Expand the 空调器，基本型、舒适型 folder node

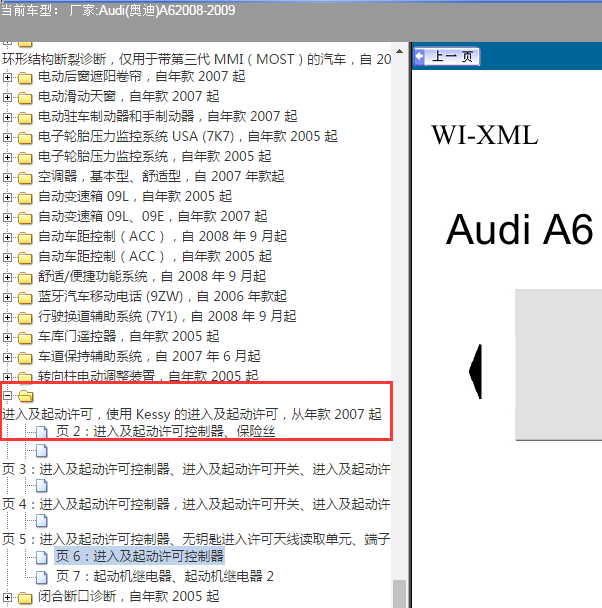tap(7, 177)
